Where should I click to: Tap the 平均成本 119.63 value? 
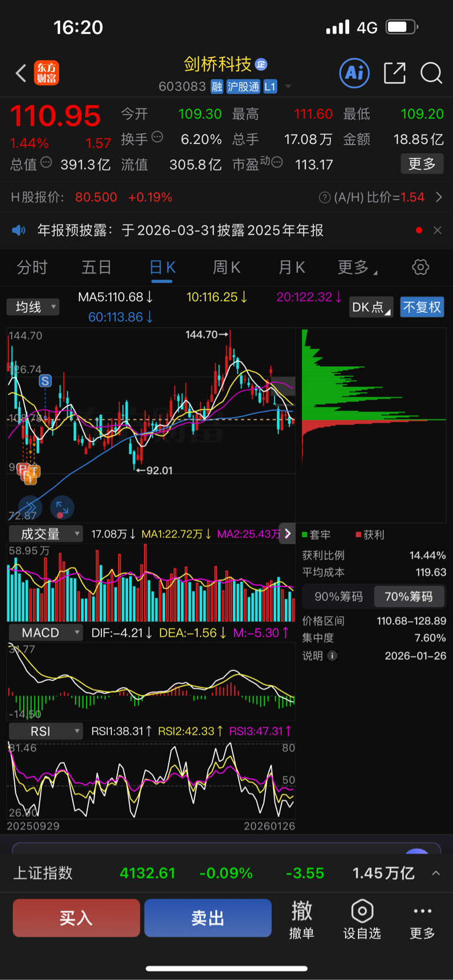pyautogui.click(x=431, y=573)
